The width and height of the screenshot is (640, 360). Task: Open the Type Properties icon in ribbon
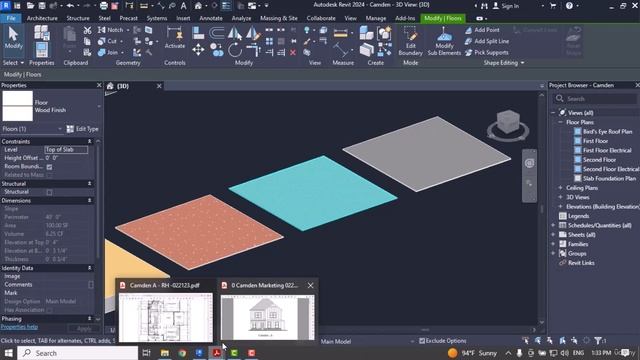tap(42, 33)
